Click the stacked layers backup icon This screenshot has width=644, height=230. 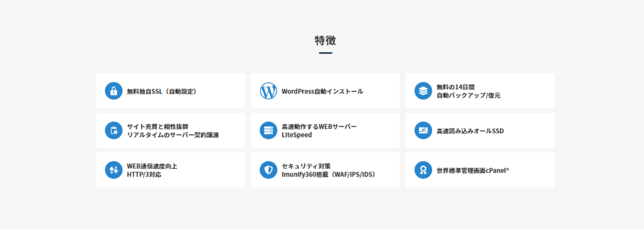tap(423, 90)
